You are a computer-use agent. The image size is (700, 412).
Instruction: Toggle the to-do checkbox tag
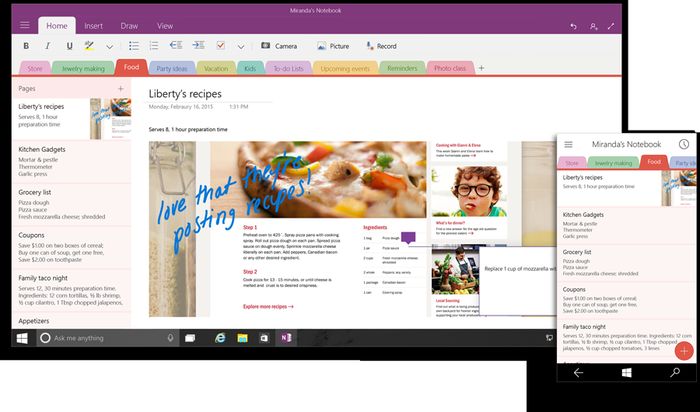tap(220, 46)
